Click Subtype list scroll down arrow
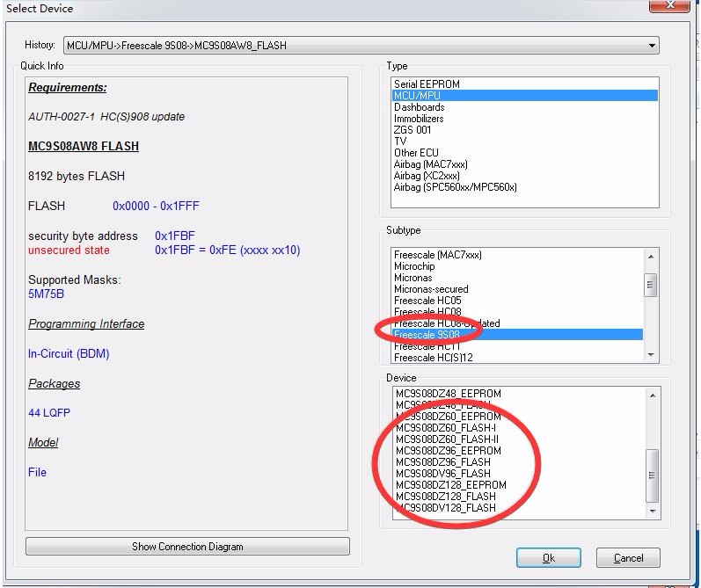 coord(651,355)
